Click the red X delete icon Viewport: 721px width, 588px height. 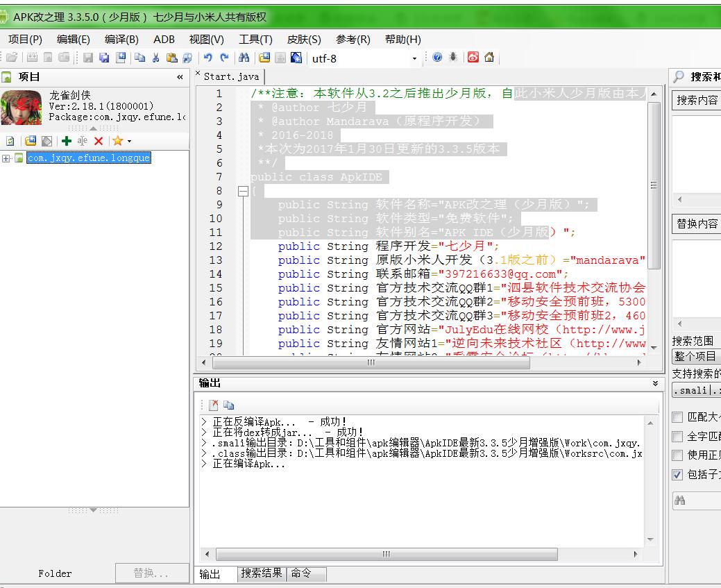[99, 141]
